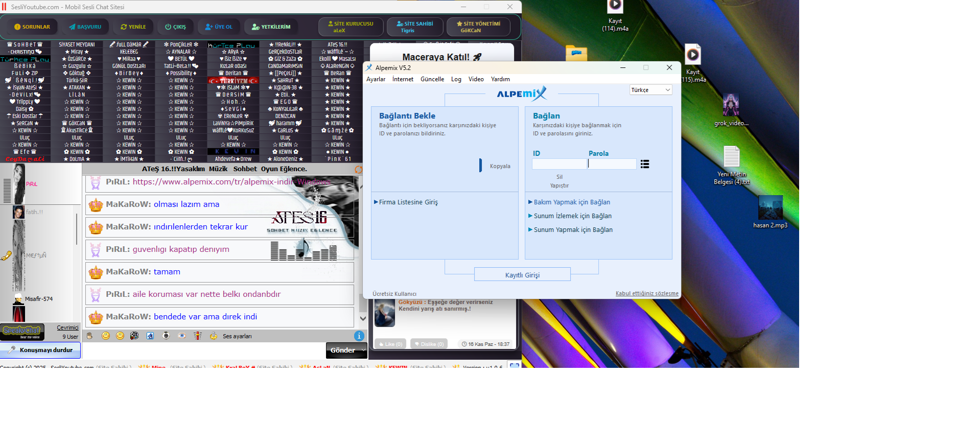Expand the Gönder button dropdown arrow
The width and height of the screenshot is (980, 444).
[363, 350]
